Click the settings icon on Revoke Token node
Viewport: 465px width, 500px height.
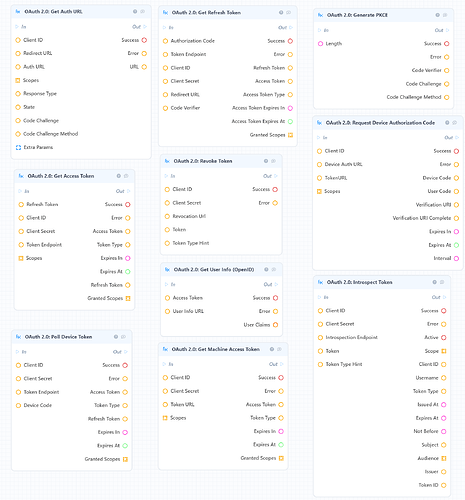pos(266,161)
